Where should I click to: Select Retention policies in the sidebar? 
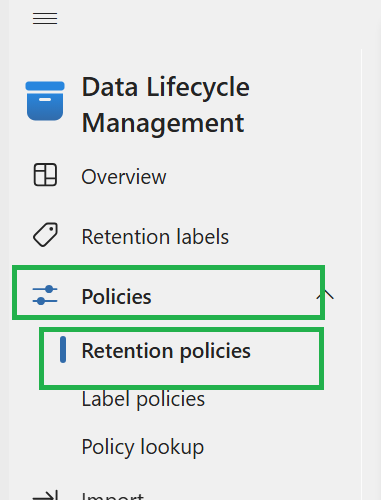pos(166,351)
